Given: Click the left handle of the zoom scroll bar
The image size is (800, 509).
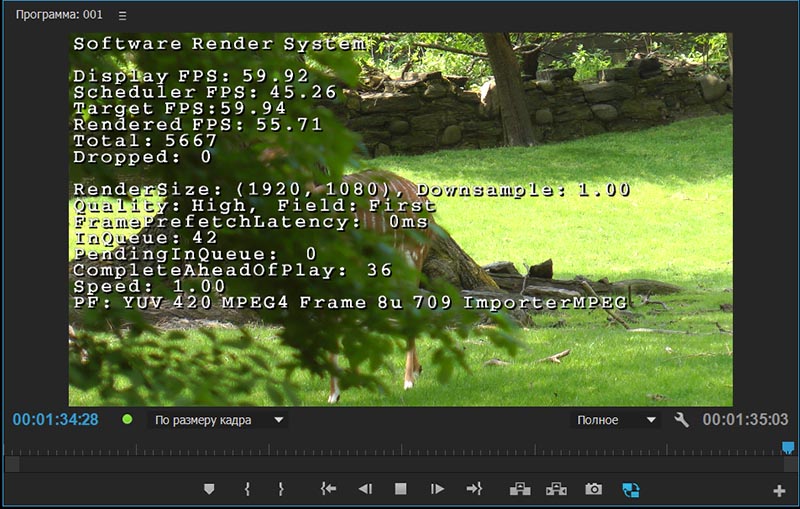Looking at the screenshot, I should tap(12, 464).
